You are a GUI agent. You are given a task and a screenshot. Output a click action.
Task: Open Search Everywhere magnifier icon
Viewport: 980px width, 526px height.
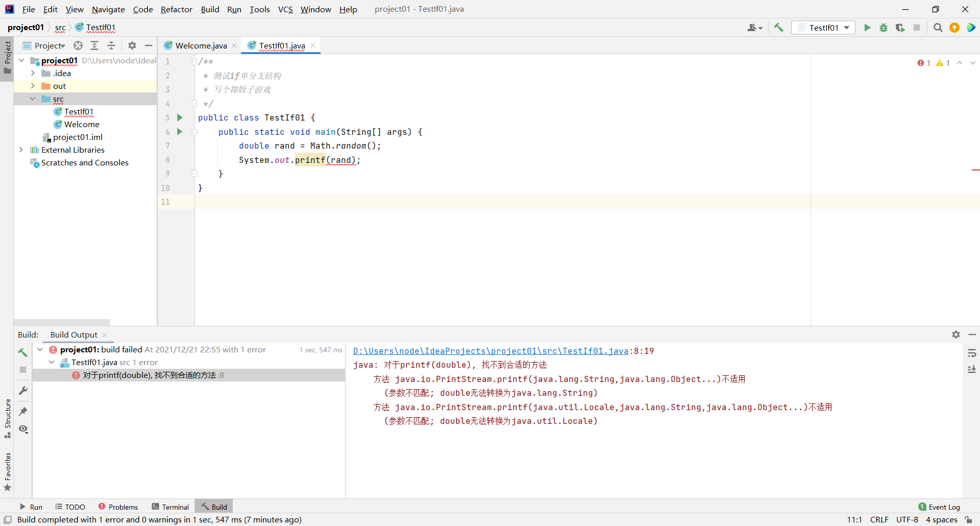pyautogui.click(x=938, y=28)
